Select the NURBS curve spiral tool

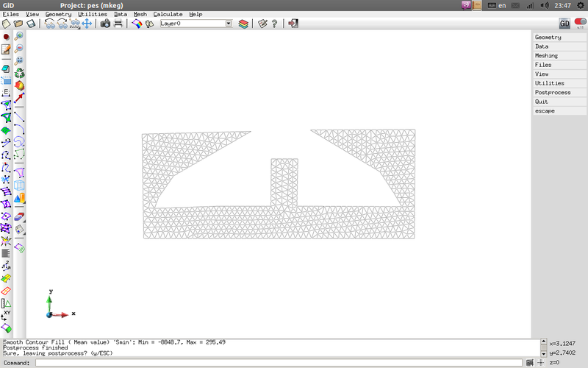pyautogui.click(x=19, y=142)
